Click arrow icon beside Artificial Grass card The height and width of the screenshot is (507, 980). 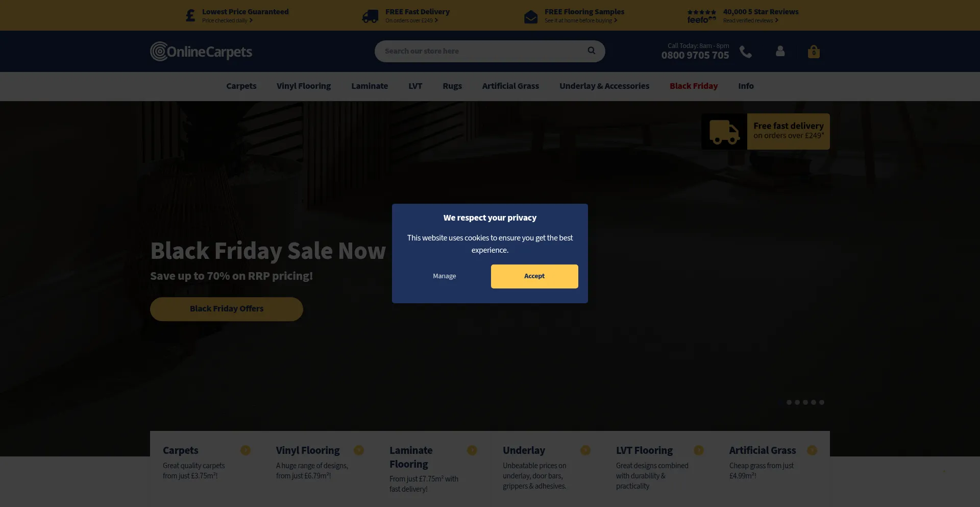812,450
